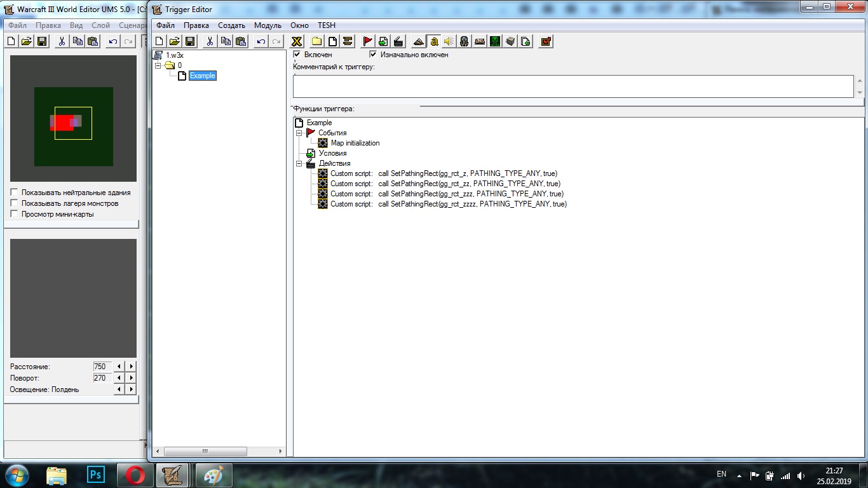The image size is (868, 488).
Task: Collapse the folder "0" in trigger tree
Action: pyautogui.click(x=158, y=65)
